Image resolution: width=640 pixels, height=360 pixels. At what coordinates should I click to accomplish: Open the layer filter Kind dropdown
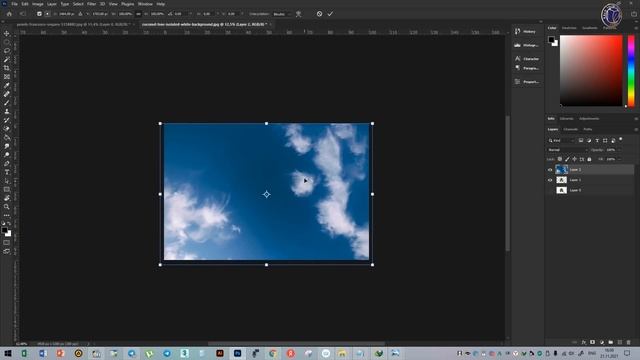coord(561,140)
